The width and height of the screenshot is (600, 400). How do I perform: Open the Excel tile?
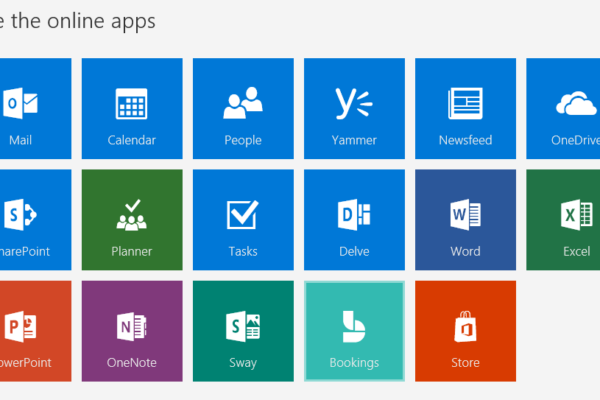point(563,220)
